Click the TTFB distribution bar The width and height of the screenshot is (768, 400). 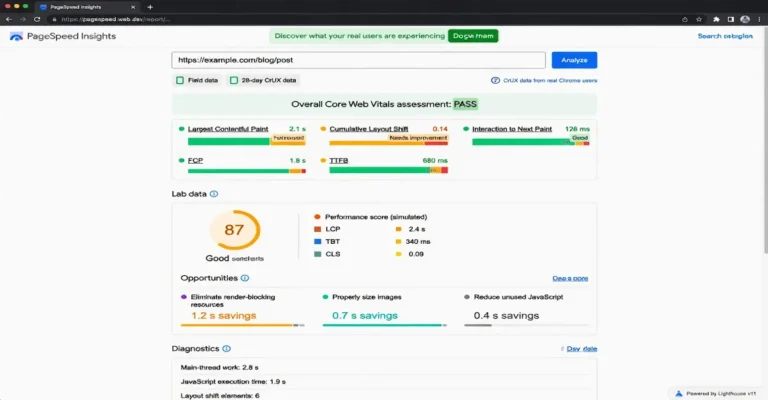[388, 170]
